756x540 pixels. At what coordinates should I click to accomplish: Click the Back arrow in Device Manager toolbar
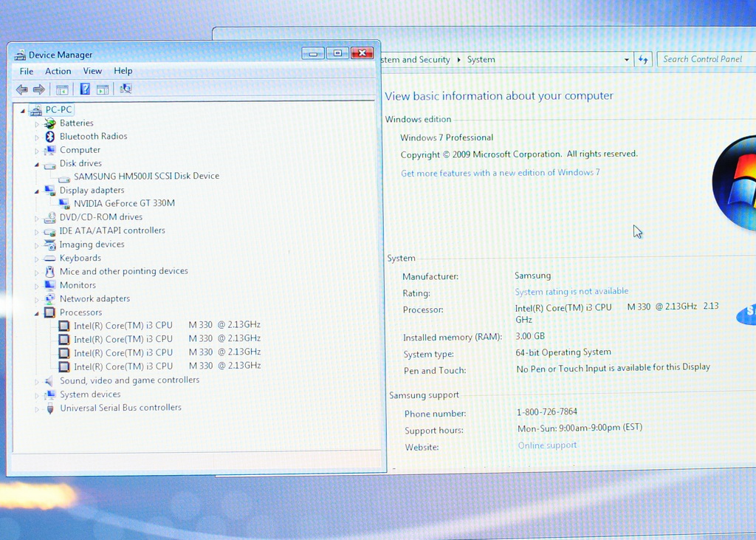(21, 89)
